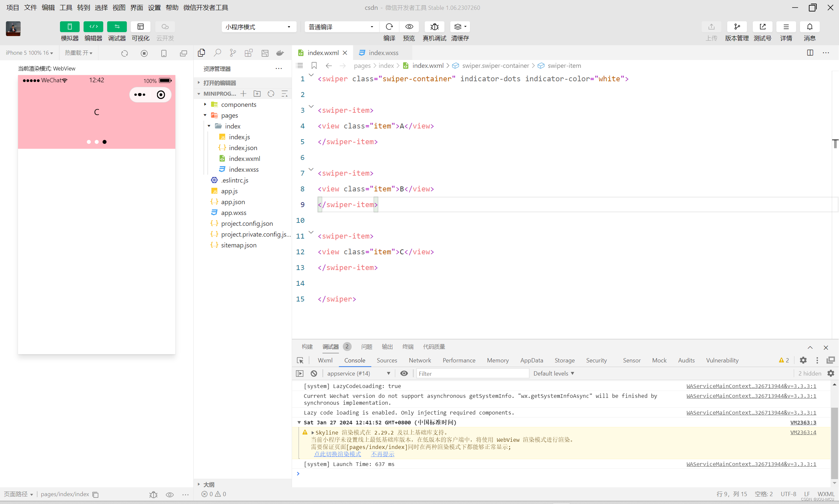The image size is (839, 504).
Task: Toggle the Editor (编辑器) panel button
Action: (x=93, y=27)
